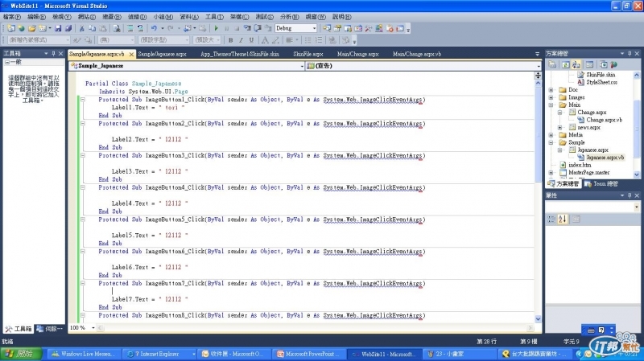Toggle auto-hide pin on Solution Explorer panel
This screenshot has height=361, width=644.
point(630,54)
